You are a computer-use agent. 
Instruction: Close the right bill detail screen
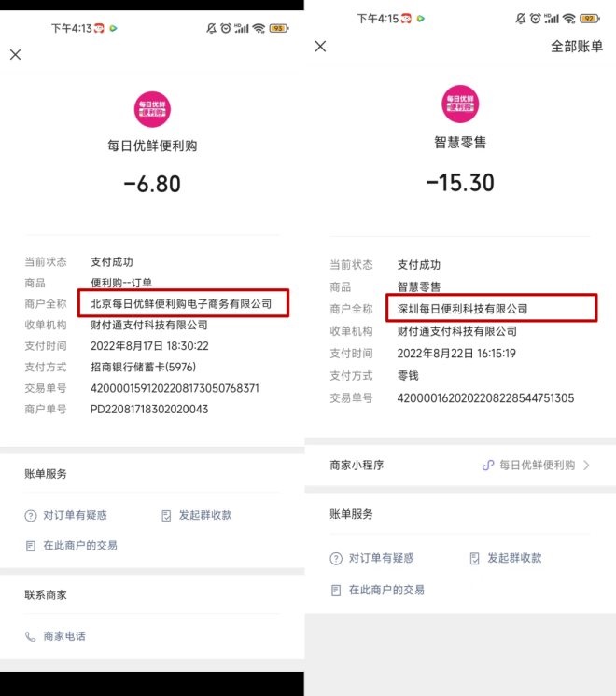(320, 47)
